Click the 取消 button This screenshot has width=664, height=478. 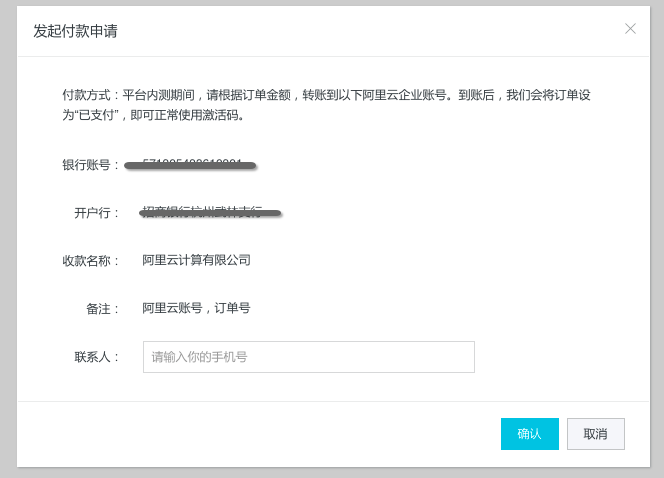(x=596, y=434)
